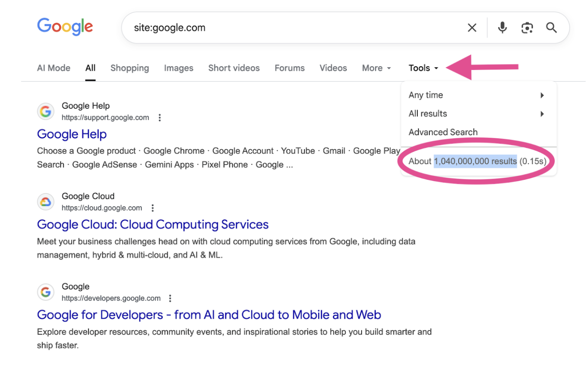Toggle the Tools dropdown
Image resolution: width=588 pixels, height=366 pixels.
coord(423,68)
